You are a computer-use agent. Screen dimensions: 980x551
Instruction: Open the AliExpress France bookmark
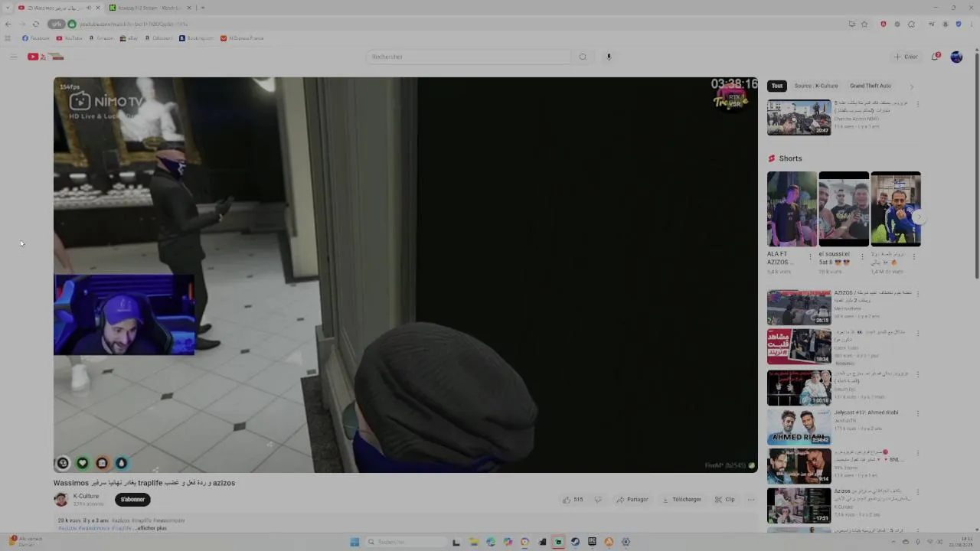(242, 38)
